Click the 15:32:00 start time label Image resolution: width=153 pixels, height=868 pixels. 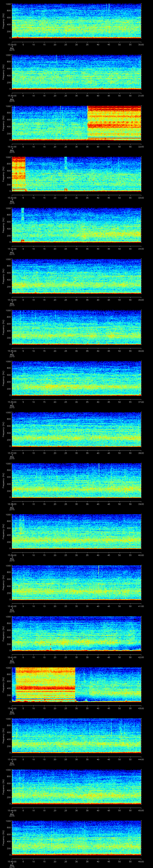[x=12, y=197]
